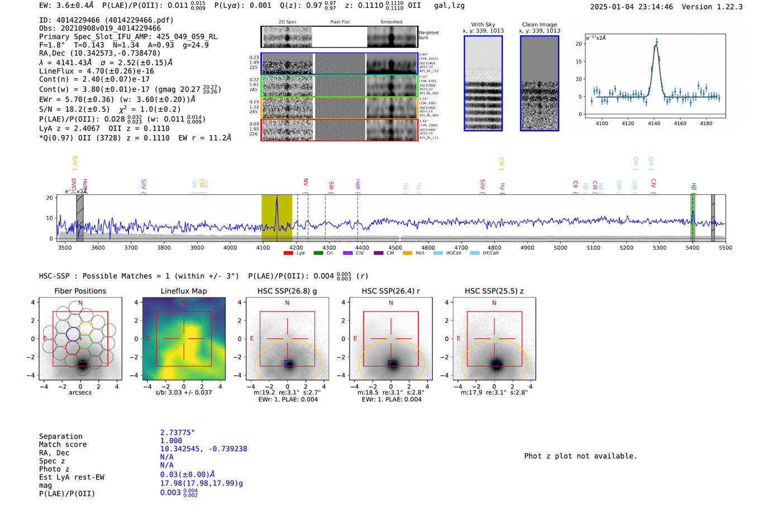
Task: Open the Fiber Positions image panel
Action: (80, 339)
